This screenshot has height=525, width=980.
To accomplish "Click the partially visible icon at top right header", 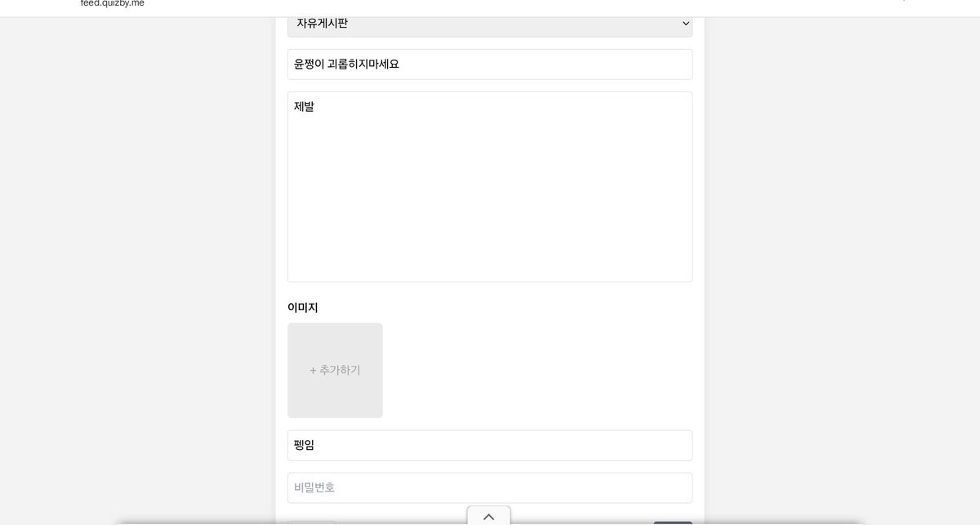I will (x=903, y=2).
